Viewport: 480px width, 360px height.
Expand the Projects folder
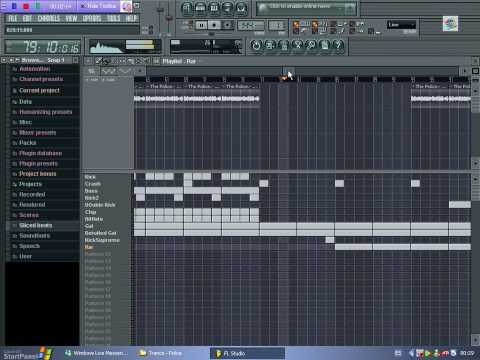pyautogui.click(x=30, y=184)
